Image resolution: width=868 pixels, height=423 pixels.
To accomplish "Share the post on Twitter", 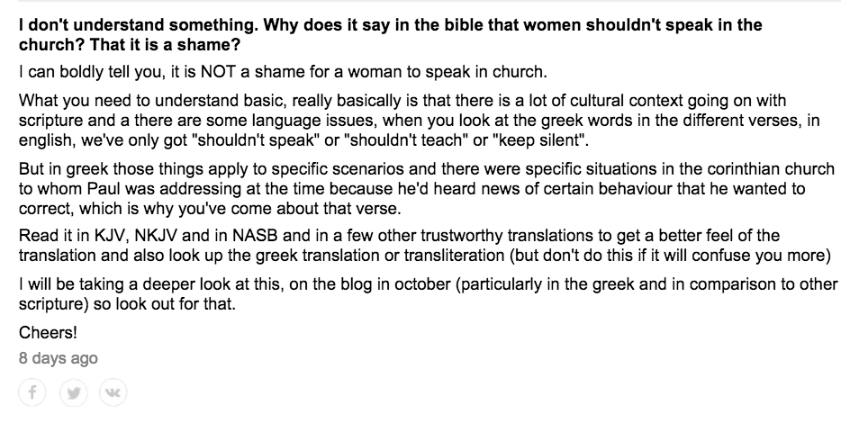I will point(73,391).
